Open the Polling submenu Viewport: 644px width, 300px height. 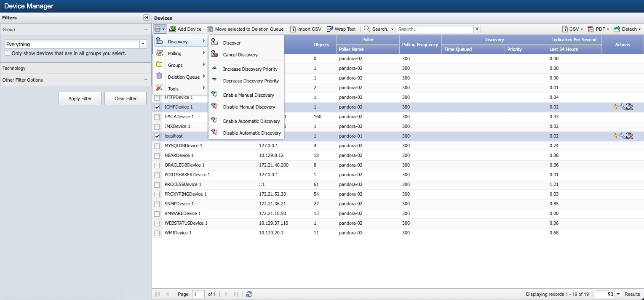[180, 53]
